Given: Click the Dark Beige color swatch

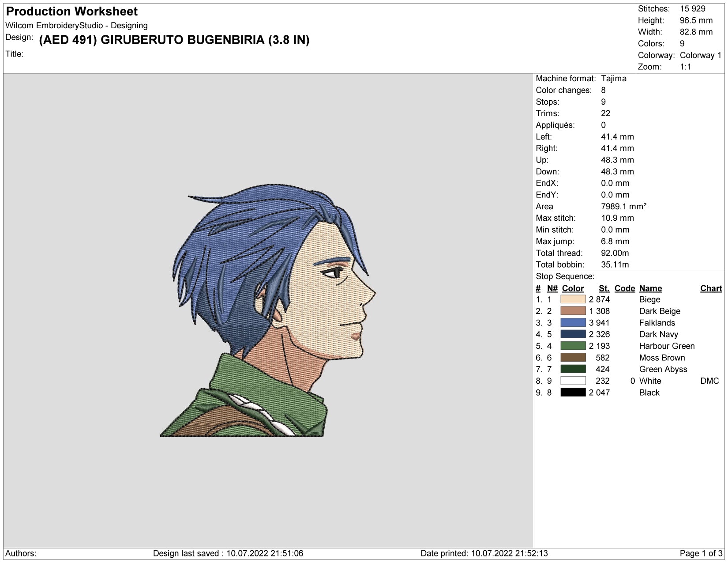Looking at the screenshot, I should click(573, 311).
